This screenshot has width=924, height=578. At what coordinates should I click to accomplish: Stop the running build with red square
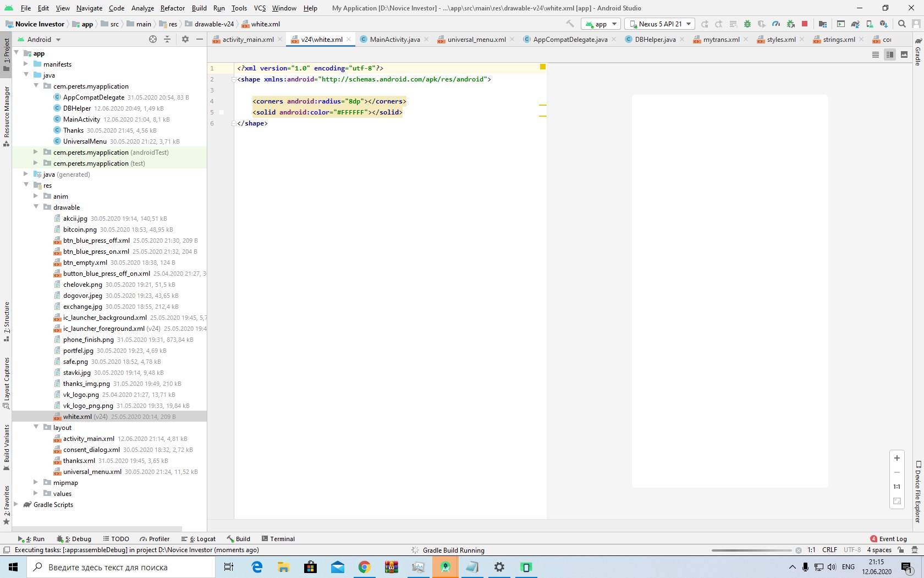tap(805, 24)
